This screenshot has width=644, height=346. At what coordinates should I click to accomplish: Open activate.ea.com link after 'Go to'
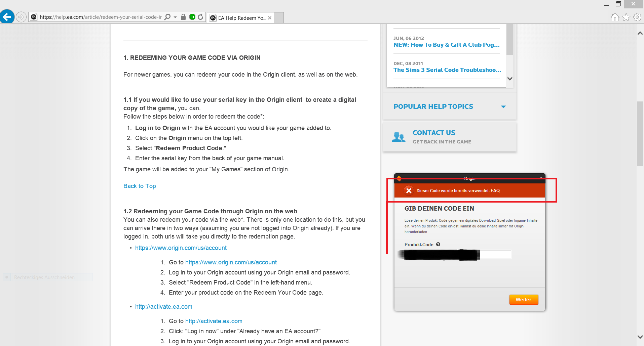point(214,321)
